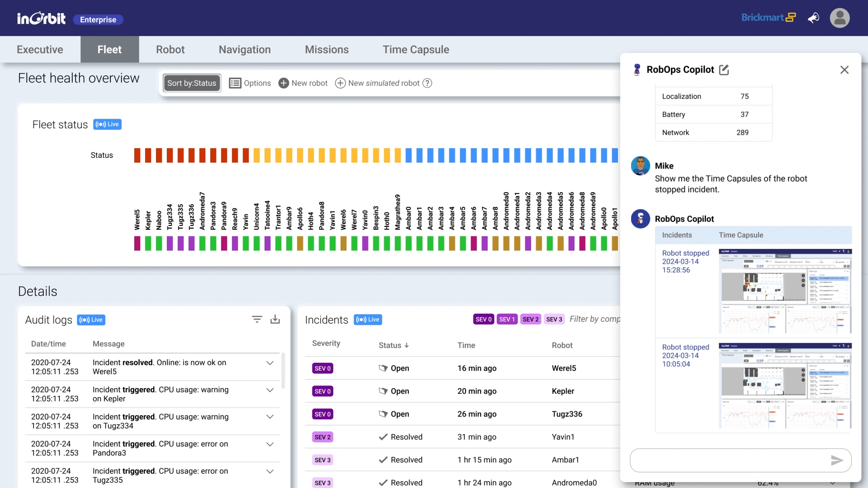The image size is (868, 488).
Task: Switch to the Missions tab
Action: coord(326,50)
